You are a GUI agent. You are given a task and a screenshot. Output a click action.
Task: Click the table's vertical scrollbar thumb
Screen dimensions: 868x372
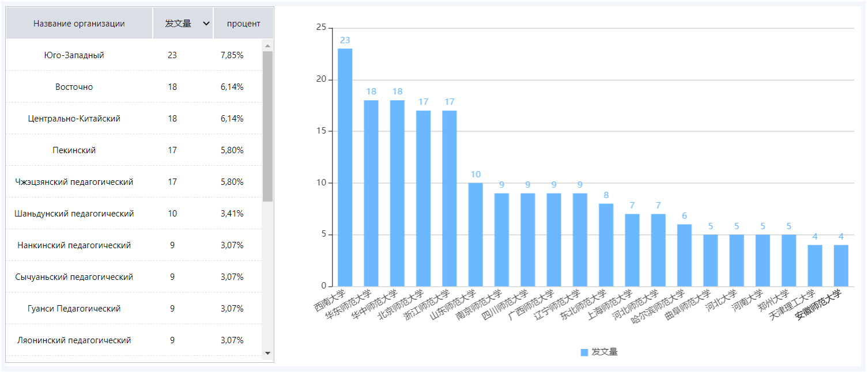coord(267,126)
